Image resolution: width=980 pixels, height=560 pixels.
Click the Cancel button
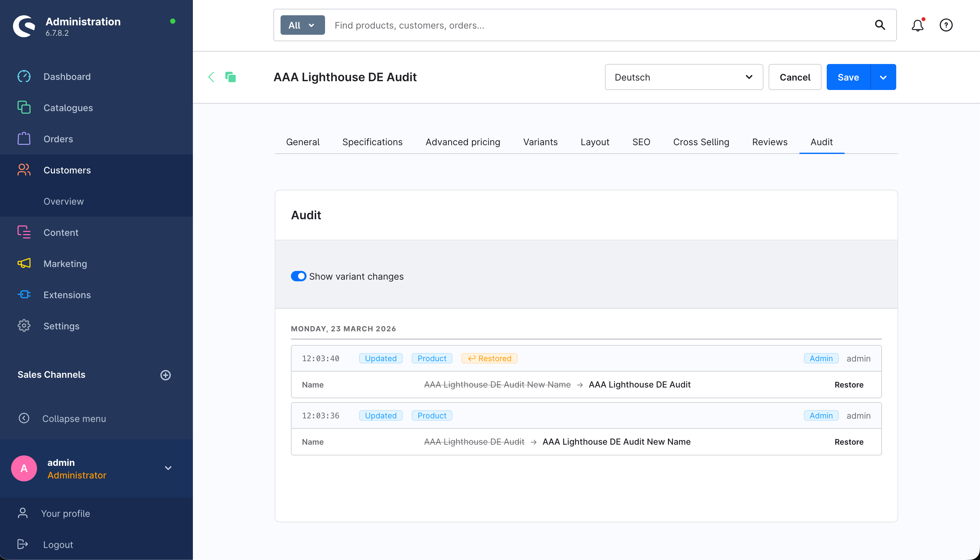coord(795,77)
